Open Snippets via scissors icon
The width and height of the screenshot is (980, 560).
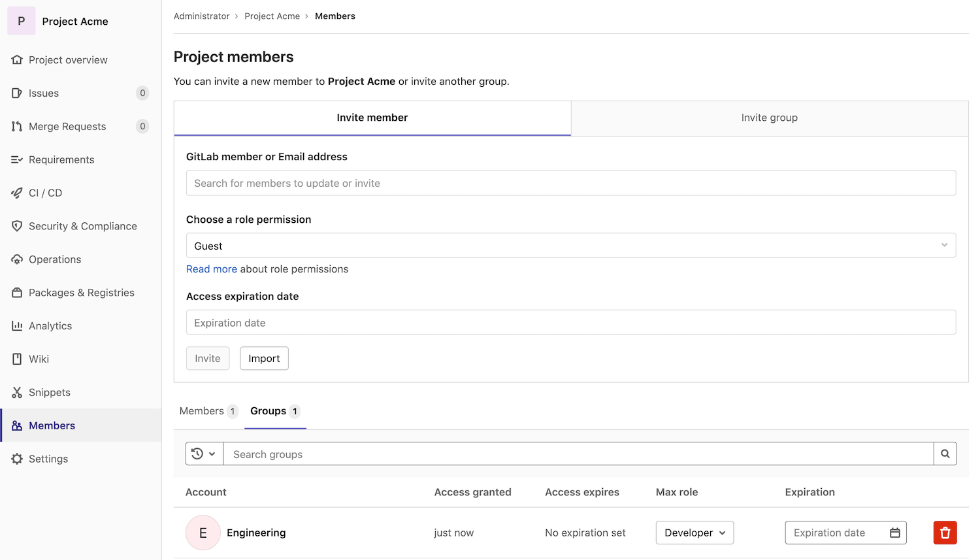pyautogui.click(x=17, y=393)
